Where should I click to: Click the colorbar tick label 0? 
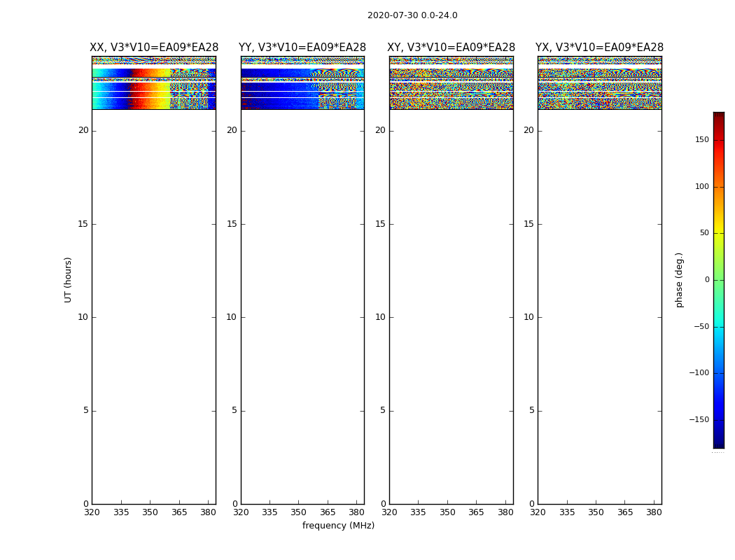(706, 280)
